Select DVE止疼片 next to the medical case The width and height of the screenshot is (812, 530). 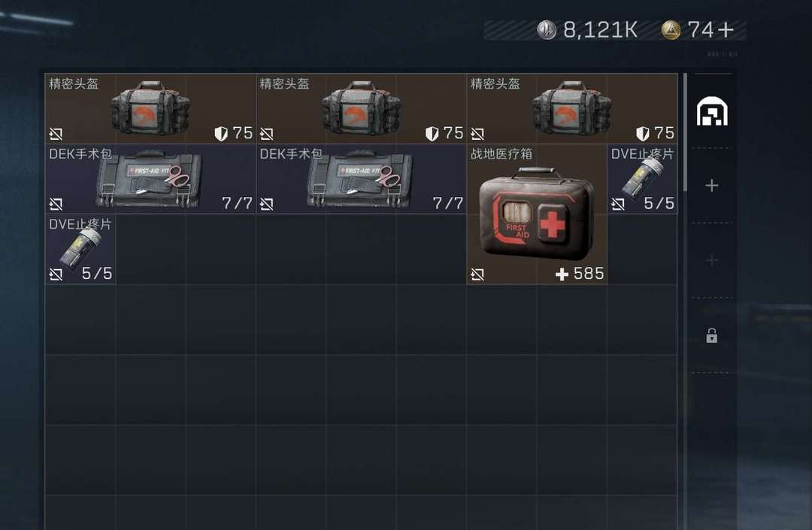coord(643,179)
